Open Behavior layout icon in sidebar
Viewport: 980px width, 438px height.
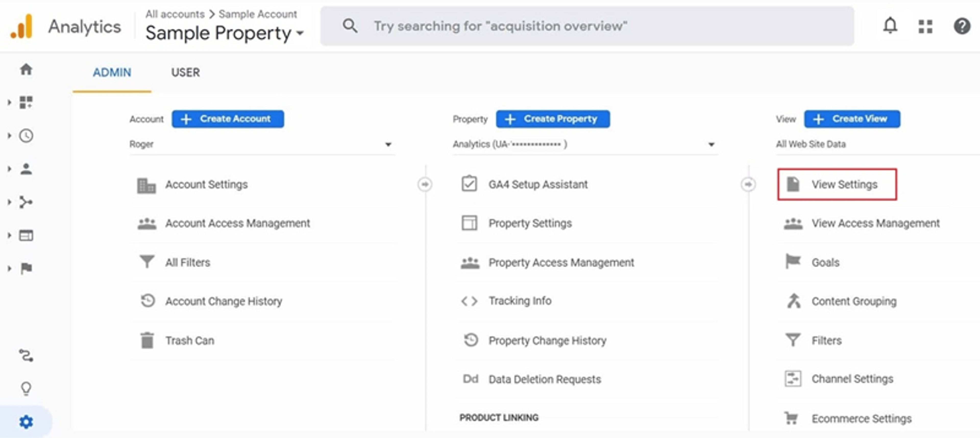pos(26,235)
